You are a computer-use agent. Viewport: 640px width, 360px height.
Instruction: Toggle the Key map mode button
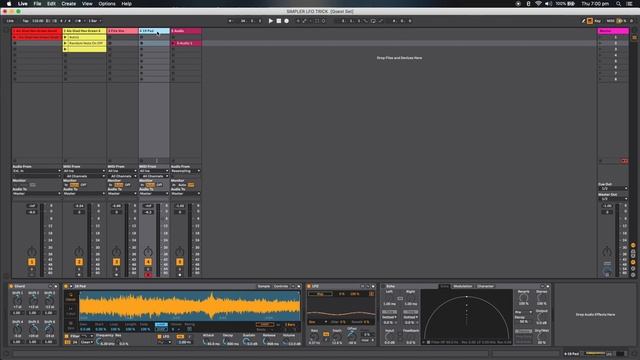[598, 21]
